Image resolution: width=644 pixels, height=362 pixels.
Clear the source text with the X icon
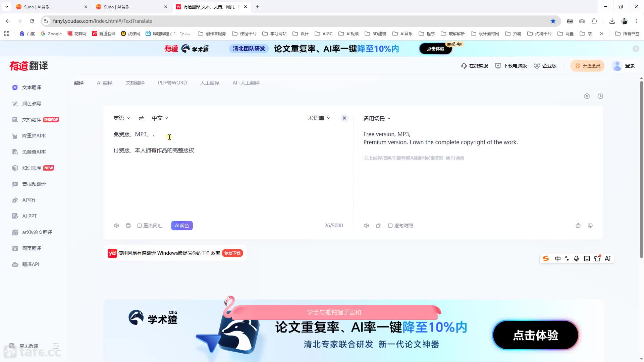coord(344,118)
